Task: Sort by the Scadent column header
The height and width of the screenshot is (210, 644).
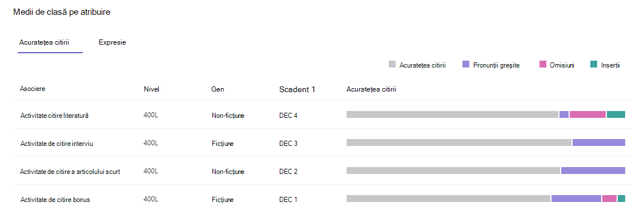Action: (297, 89)
